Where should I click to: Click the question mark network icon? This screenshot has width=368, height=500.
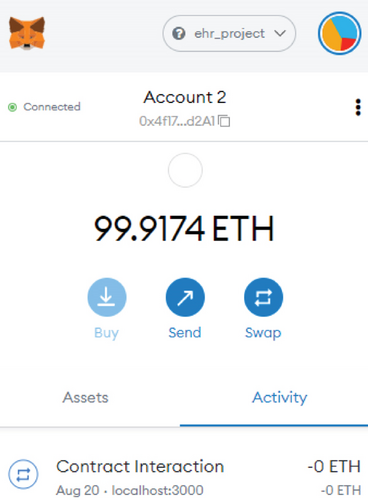tap(179, 34)
